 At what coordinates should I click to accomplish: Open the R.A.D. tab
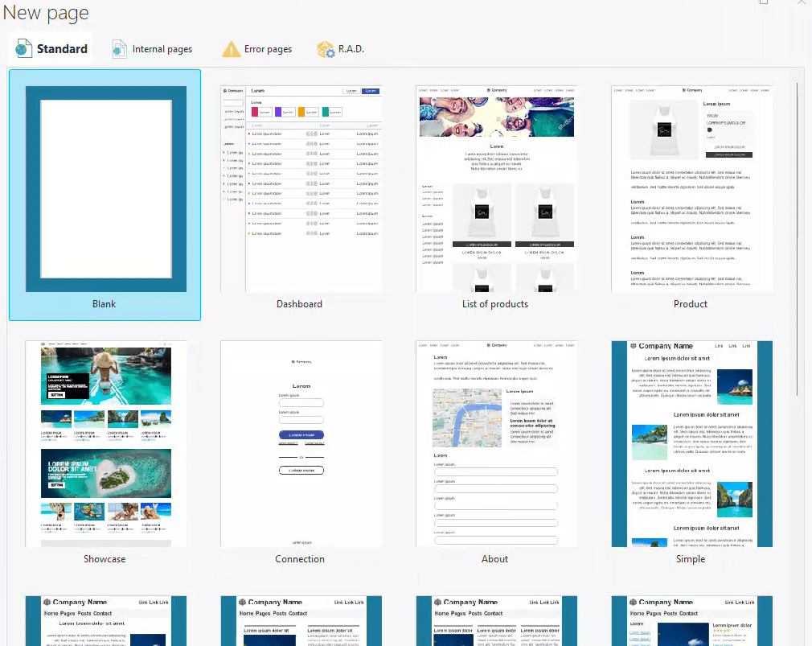coord(351,49)
